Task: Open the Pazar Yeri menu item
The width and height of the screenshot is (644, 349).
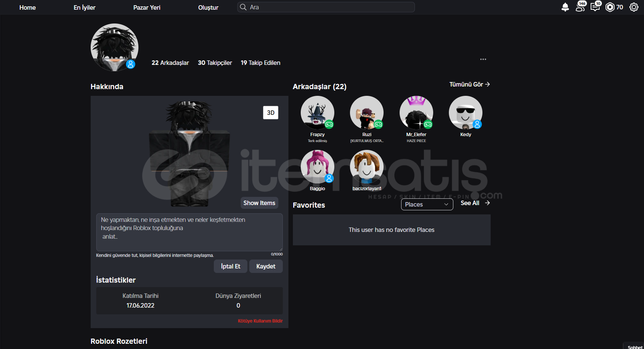Action: coord(147,7)
